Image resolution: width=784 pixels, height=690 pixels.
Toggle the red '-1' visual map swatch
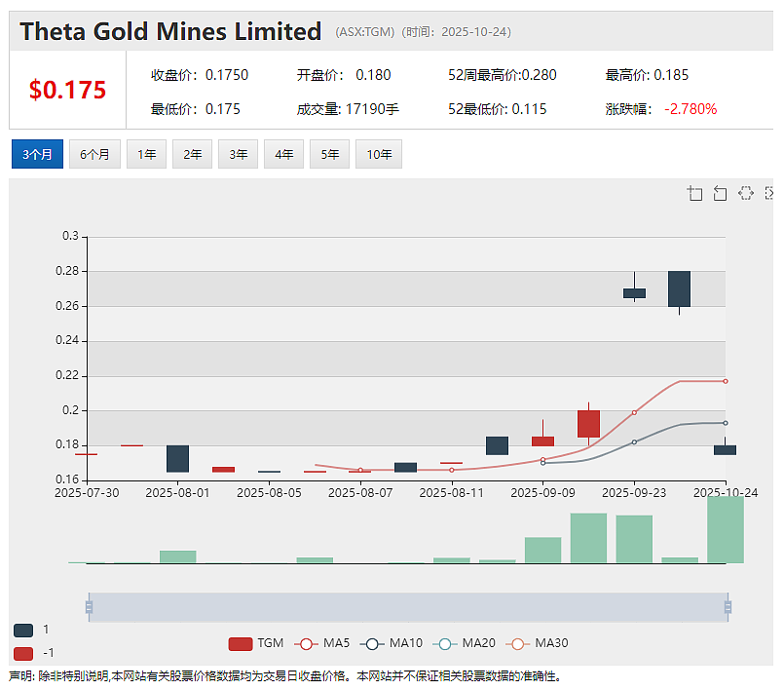pos(23,654)
